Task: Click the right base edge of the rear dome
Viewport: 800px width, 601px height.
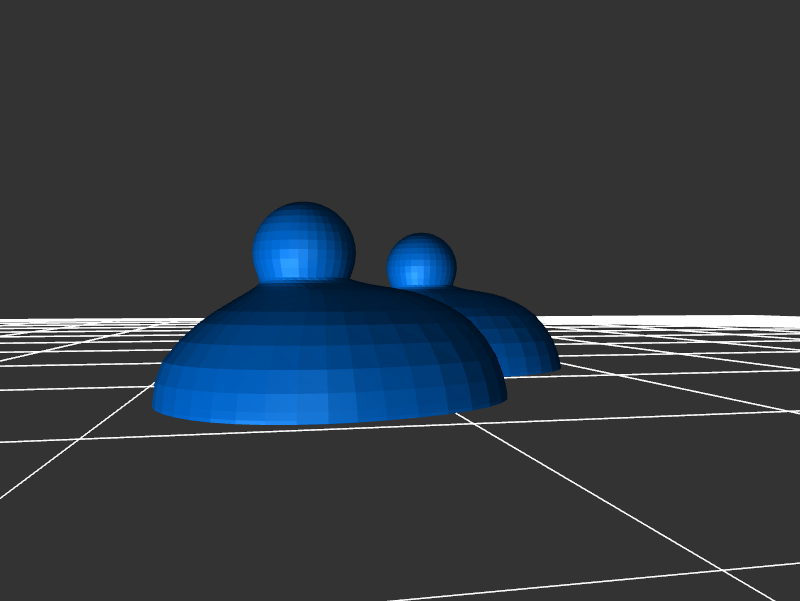Action: click(556, 364)
